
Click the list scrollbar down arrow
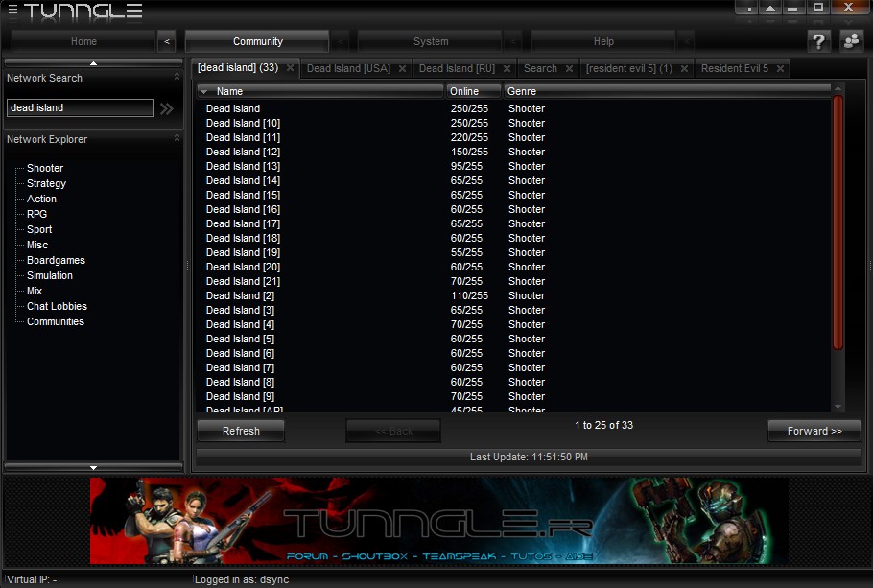point(838,407)
